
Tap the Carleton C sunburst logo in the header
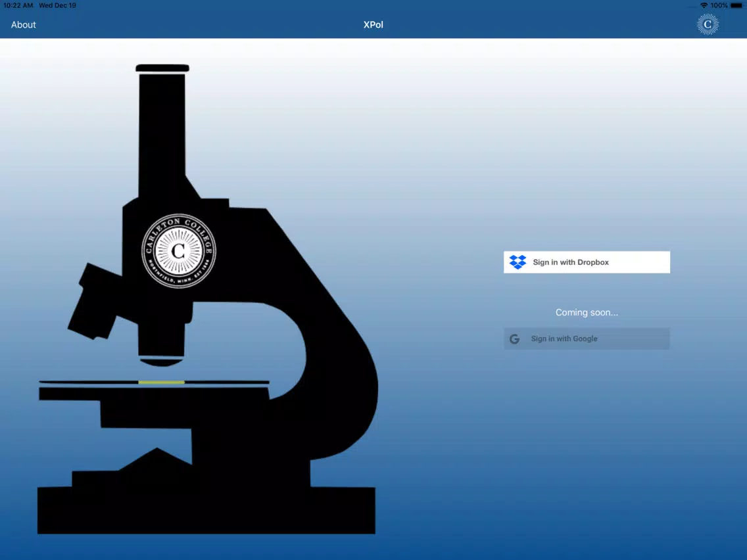click(708, 24)
